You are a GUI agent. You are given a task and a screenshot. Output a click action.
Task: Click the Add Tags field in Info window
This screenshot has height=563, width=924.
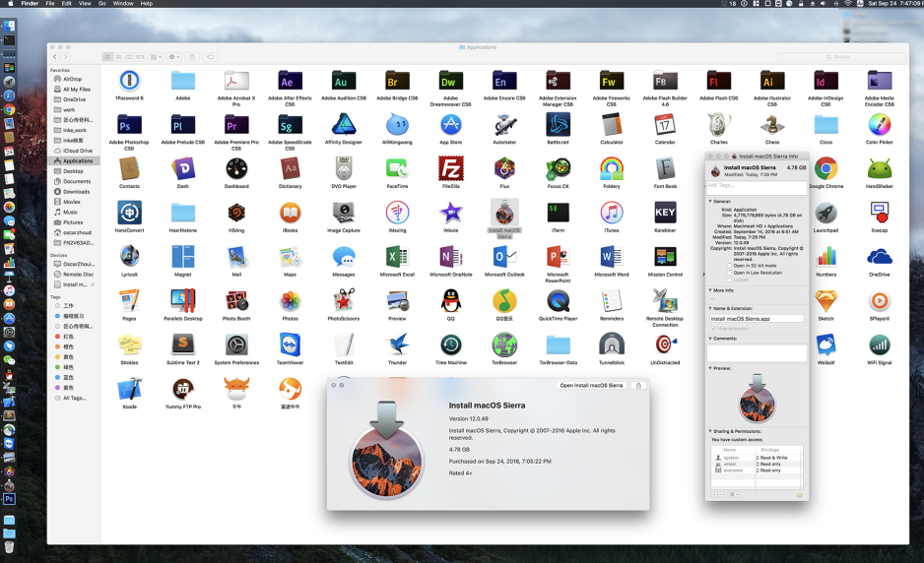[756, 184]
